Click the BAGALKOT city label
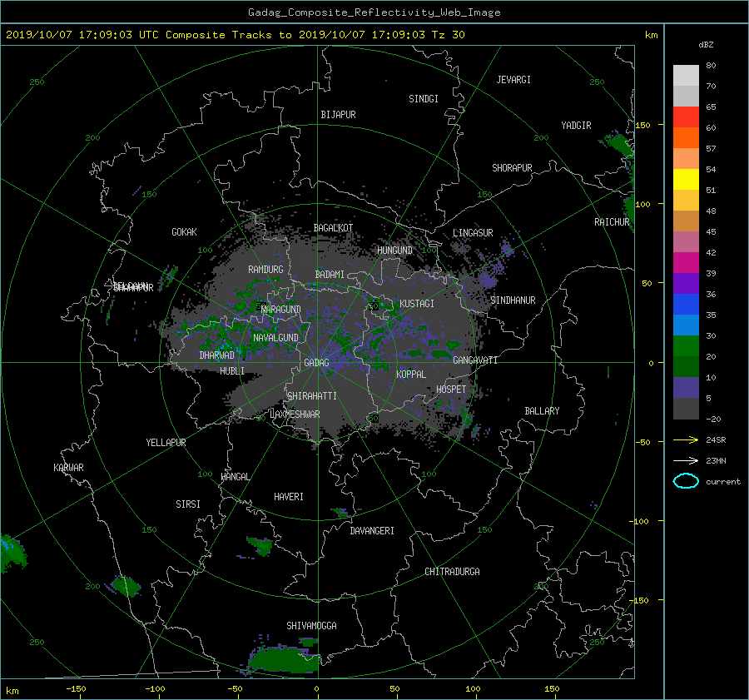 coord(333,228)
